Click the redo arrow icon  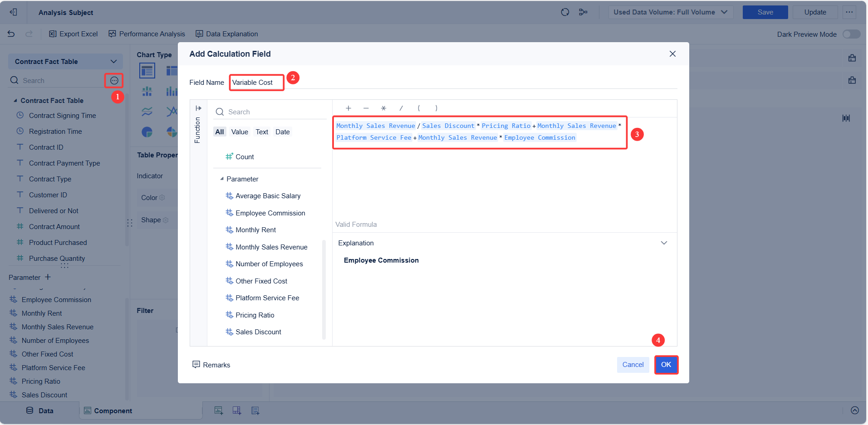point(29,34)
